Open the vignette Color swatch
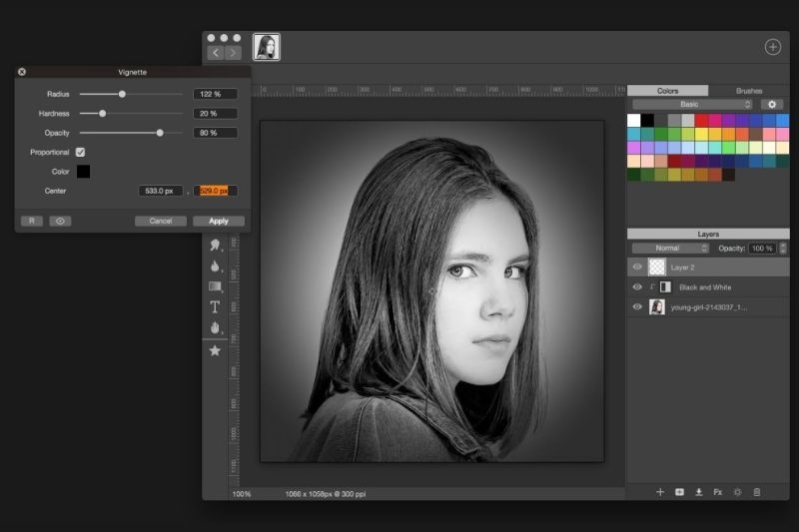The height and width of the screenshot is (532, 799). 83,172
